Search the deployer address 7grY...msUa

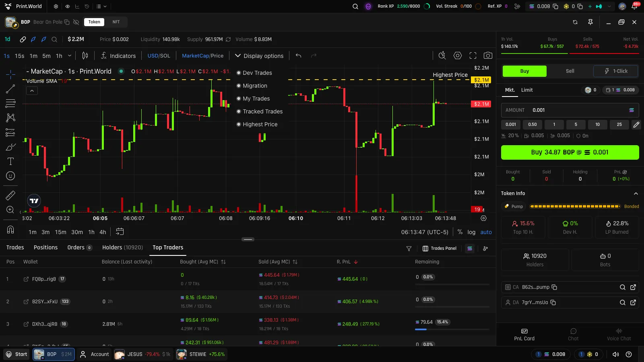[622, 302]
